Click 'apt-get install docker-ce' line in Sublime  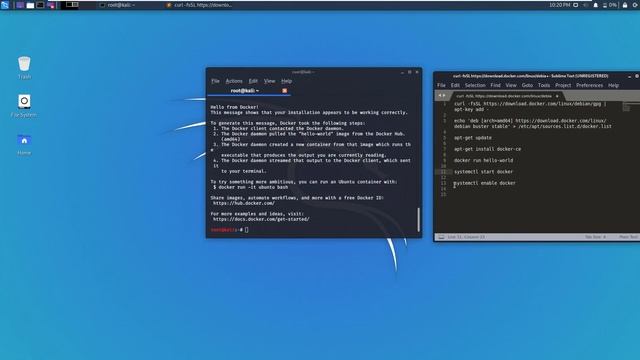487,149
